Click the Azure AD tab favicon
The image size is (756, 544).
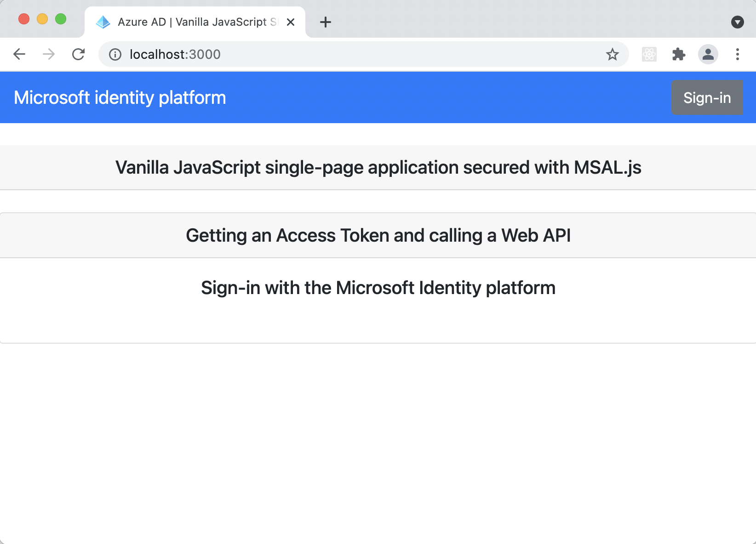(x=103, y=22)
